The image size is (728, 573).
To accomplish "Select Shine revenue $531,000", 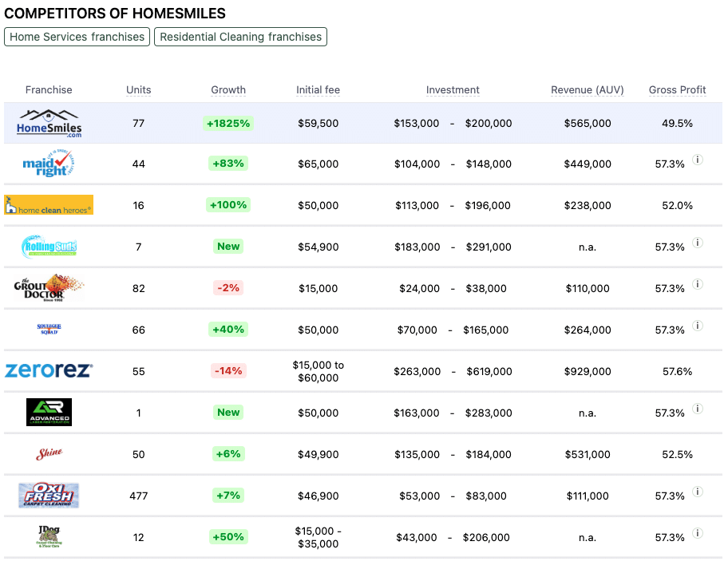I will pos(588,455).
